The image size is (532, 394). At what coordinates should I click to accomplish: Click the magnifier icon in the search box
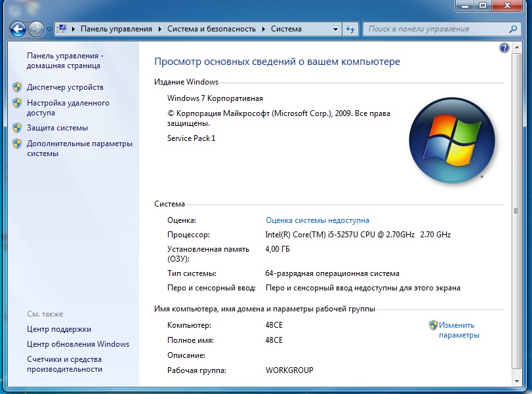[513, 29]
